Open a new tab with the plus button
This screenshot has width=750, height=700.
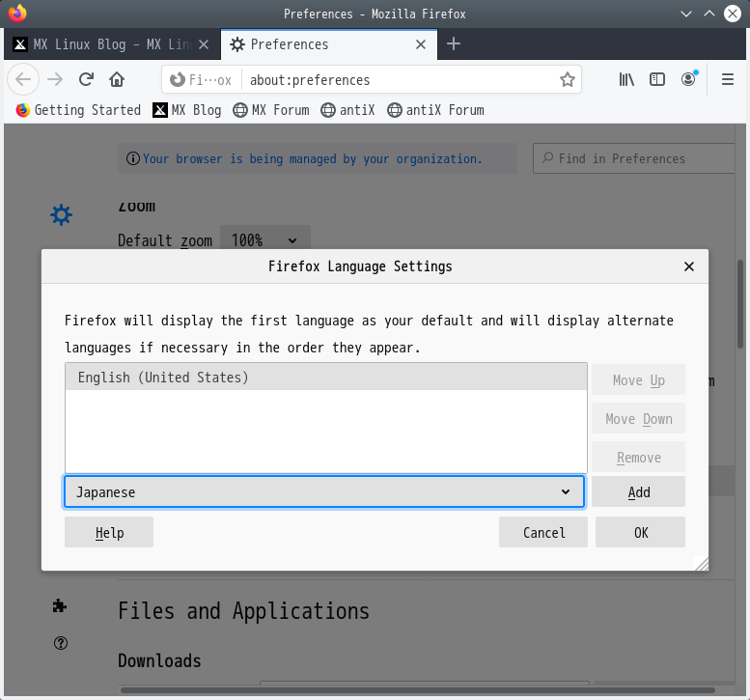tap(454, 44)
